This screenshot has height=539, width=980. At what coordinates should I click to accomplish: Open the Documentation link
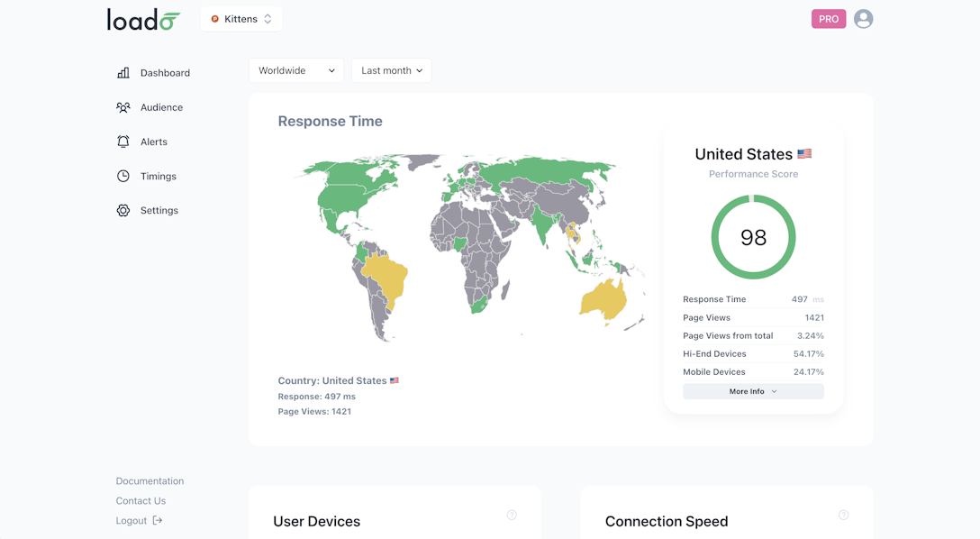150,480
